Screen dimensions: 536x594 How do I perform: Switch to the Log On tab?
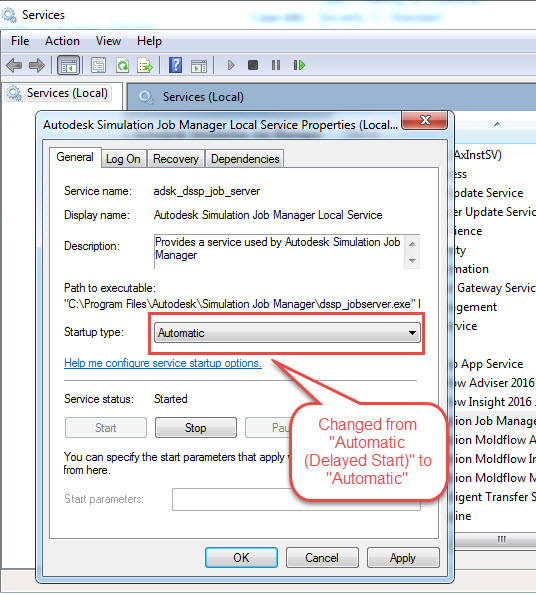[123, 159]
